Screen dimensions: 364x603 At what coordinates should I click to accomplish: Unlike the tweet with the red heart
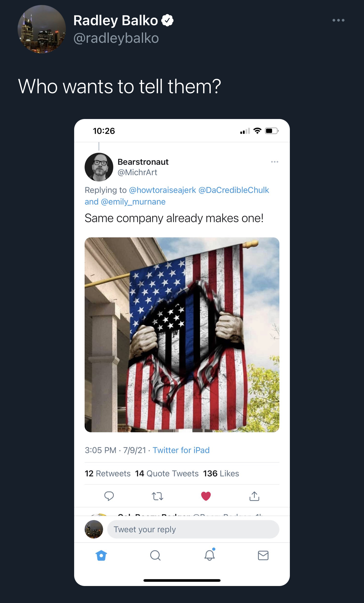[206, 496]
